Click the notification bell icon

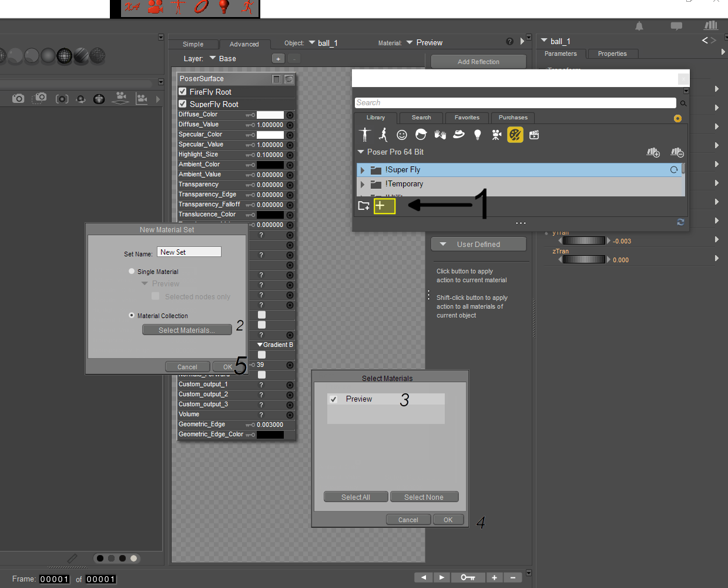(x=639, y=26)
